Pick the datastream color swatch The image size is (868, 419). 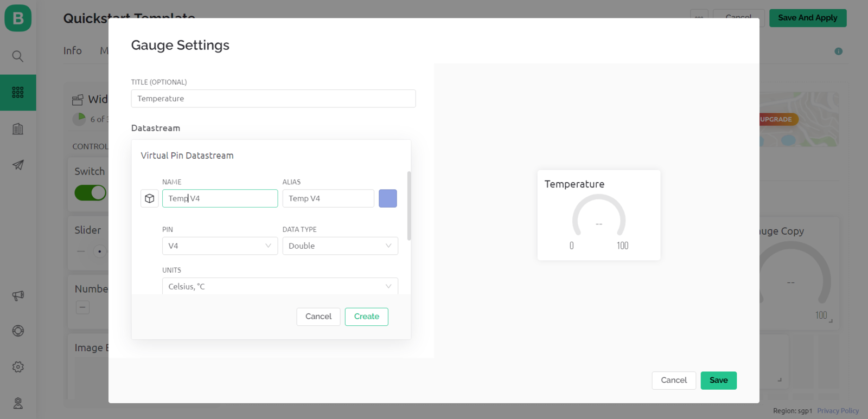coord(388,198)
